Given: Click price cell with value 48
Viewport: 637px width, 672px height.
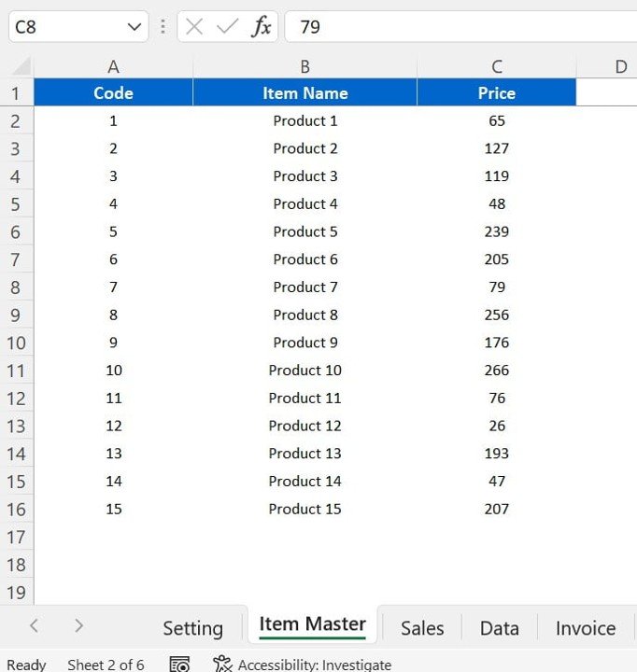Looking at the screenshot, I should pyautogui.click(x=497, y=204).
